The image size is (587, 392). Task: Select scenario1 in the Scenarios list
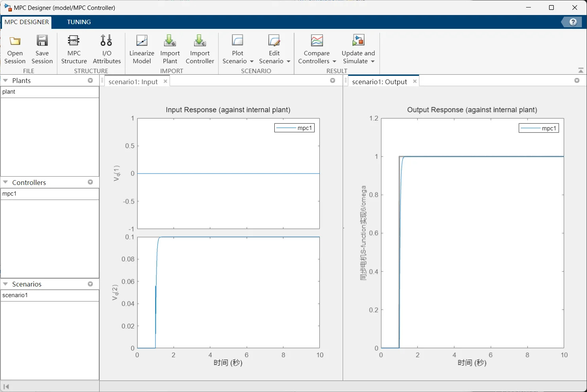15,295
